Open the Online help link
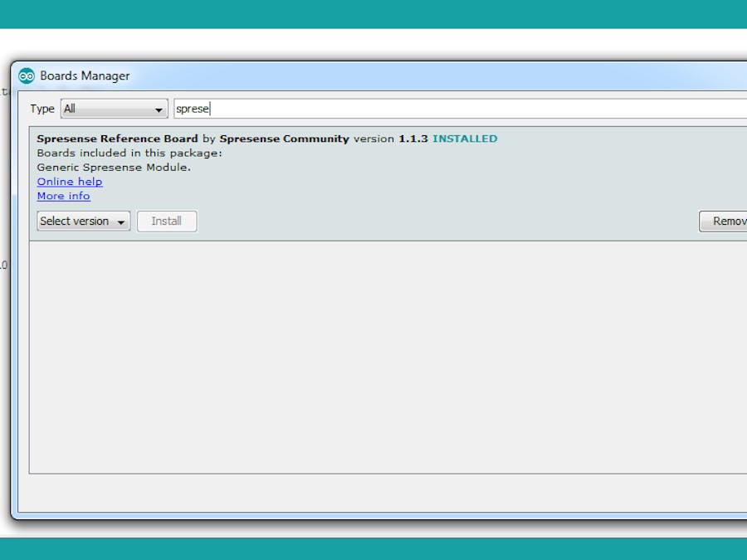This screenshot has height=560, width=747. [x=70, y=182]
